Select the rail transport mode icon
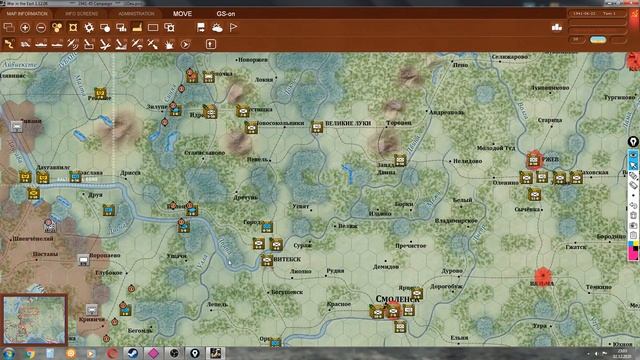Viewport: 640px width, 360px height. coord(25,44)
